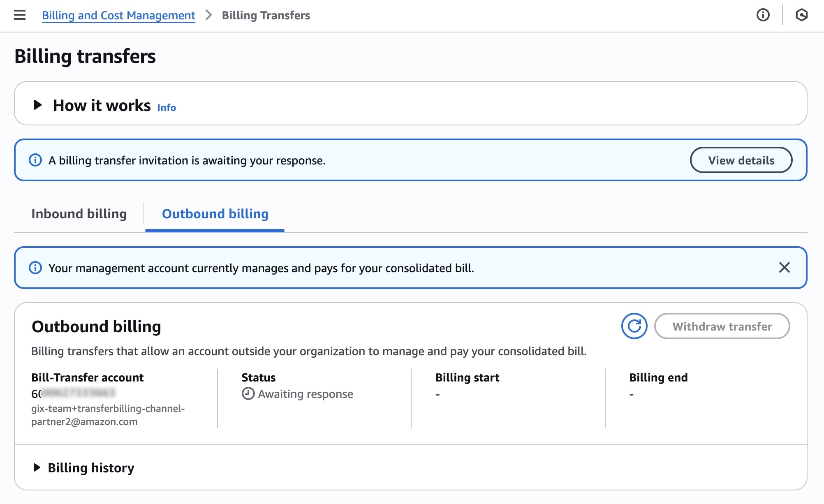824x504 pixels.
Task: Click the How it works triangle arrow
Action: 37,105
